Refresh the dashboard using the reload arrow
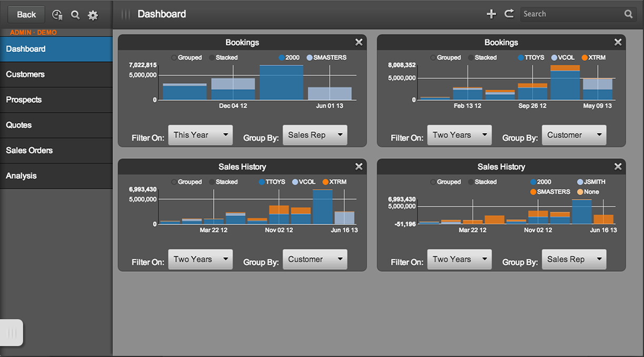644x357 pixels. point(509,14)
